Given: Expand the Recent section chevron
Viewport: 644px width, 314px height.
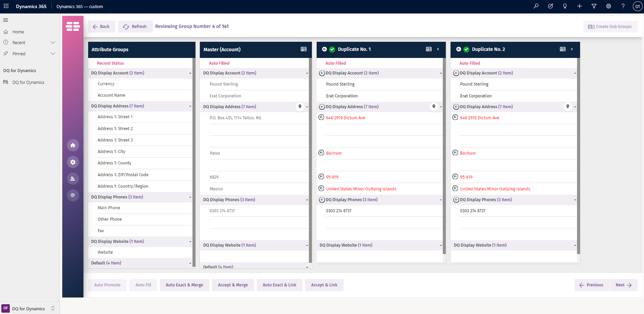Looking at the screenshot, I should pyautogui.click(x=52, y=42).
